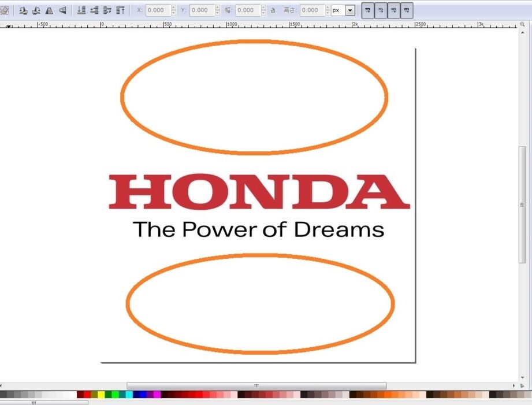This screenshot has width=532, height=405.
Task: Rotate selection 90° counter-clockwise
Action: 23,10
